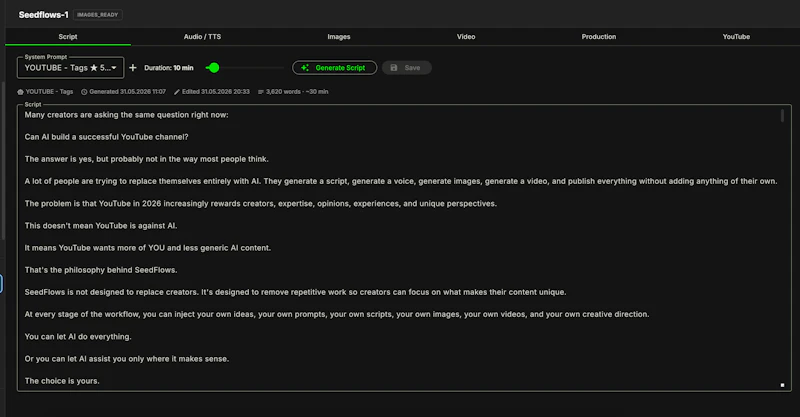Click line 'SeedFlows is not designed to replace creators'

295,292
